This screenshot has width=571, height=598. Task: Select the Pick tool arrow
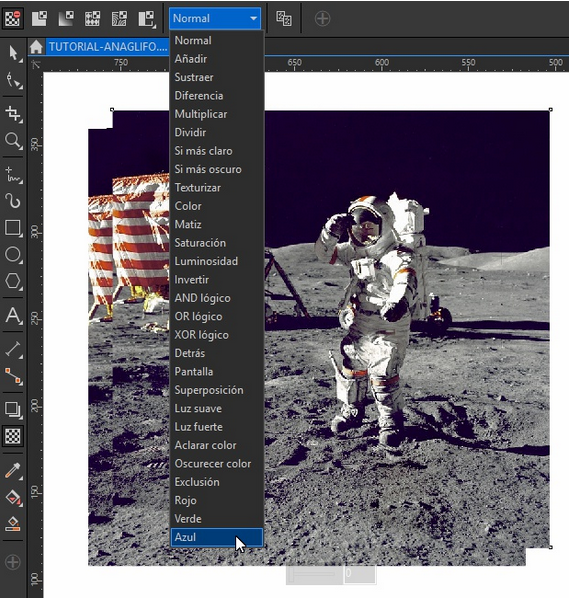pos(13,53)
